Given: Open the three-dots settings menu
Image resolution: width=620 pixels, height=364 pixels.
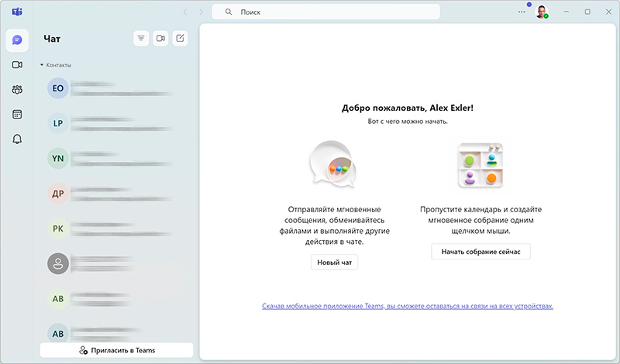Looking at the screenshot, I should [522, 12].
